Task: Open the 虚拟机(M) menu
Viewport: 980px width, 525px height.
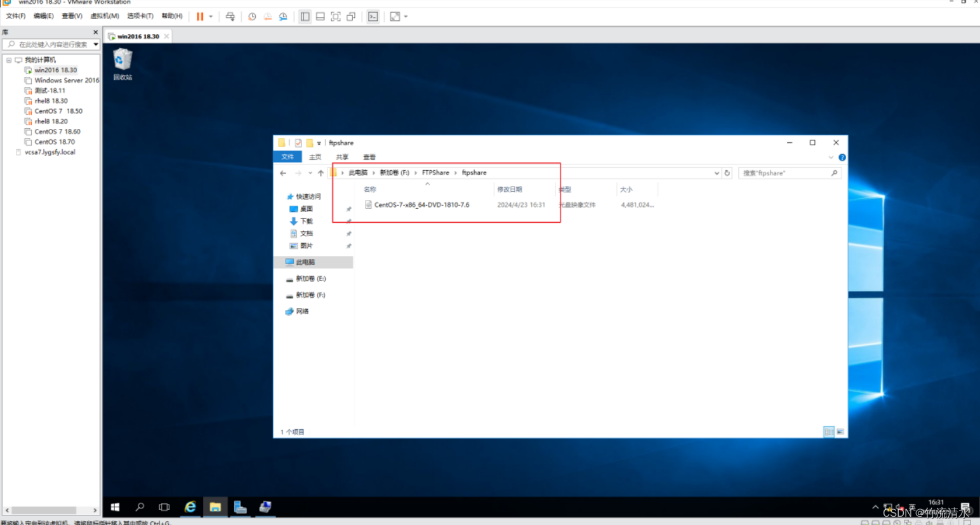Action: (x=105, y=16)
